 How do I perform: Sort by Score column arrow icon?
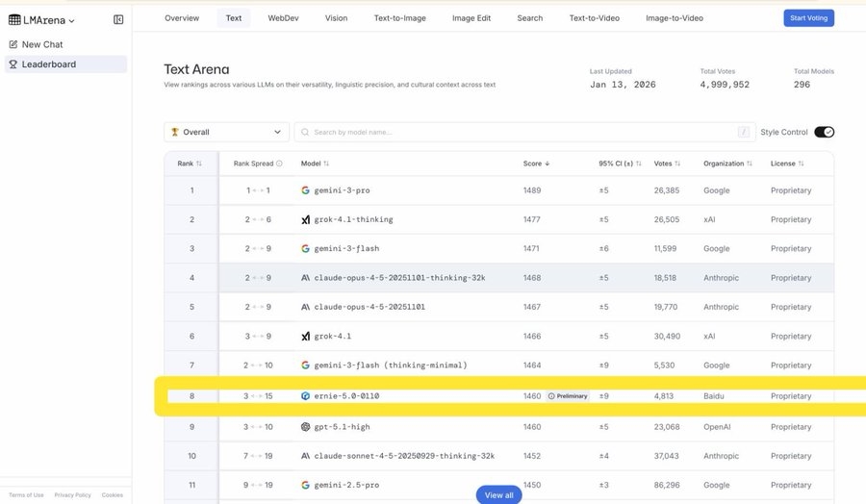(x=548, y=164)
